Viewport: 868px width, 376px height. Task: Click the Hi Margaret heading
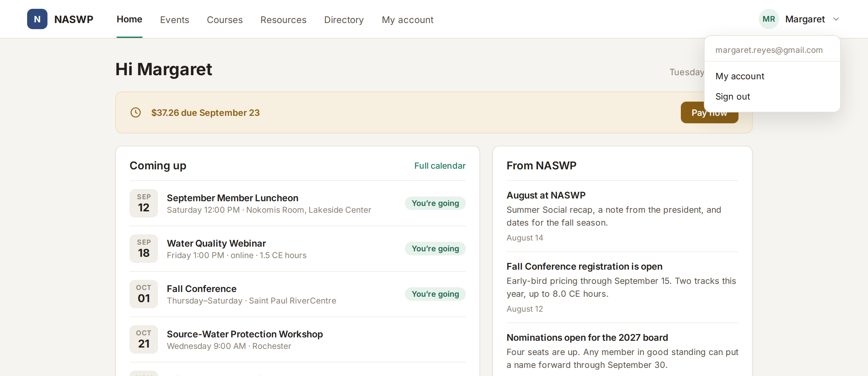[x=164, y=69]
